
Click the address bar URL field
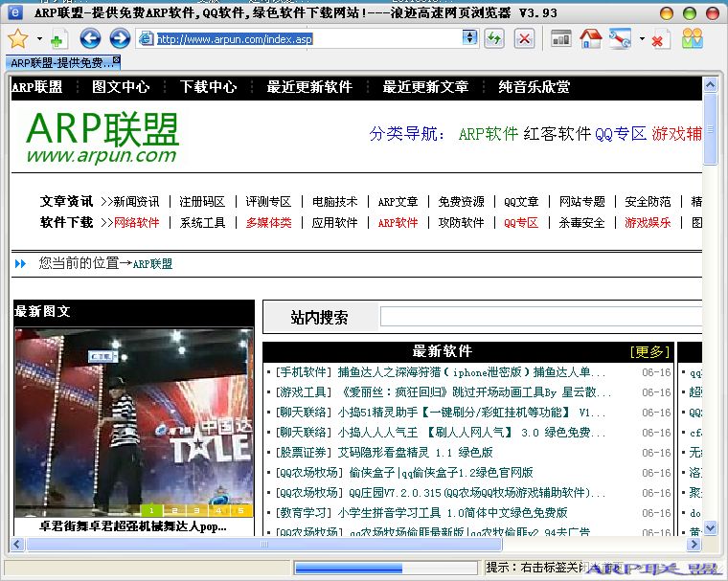pos(307,39)
